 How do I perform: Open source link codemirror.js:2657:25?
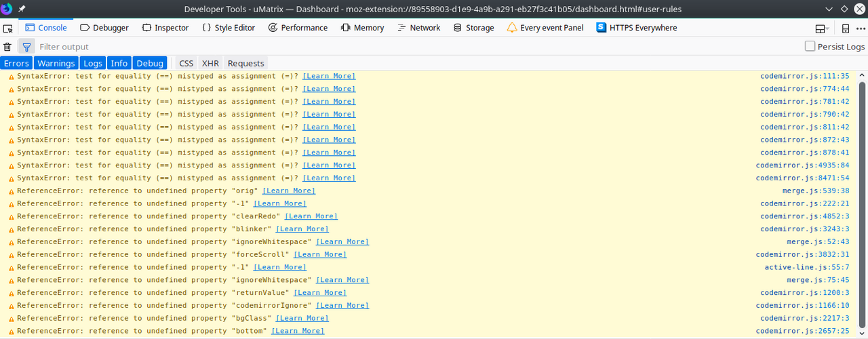click(803, 332)
